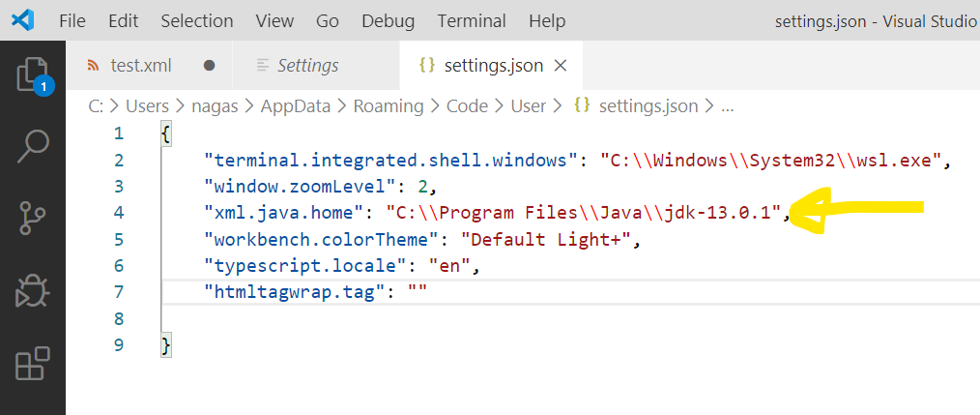Close the settings.json tab
The image size is (980, 415).
click(x=561, y=66)
